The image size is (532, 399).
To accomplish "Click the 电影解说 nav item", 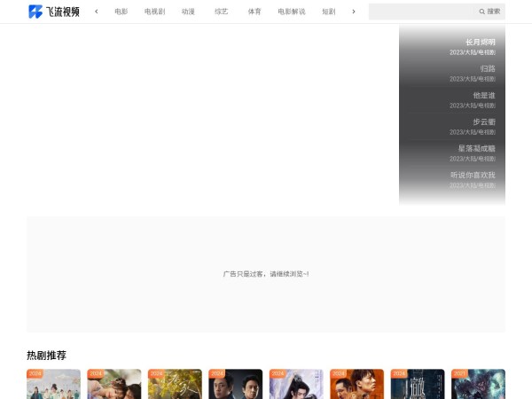I will [291, 12].
